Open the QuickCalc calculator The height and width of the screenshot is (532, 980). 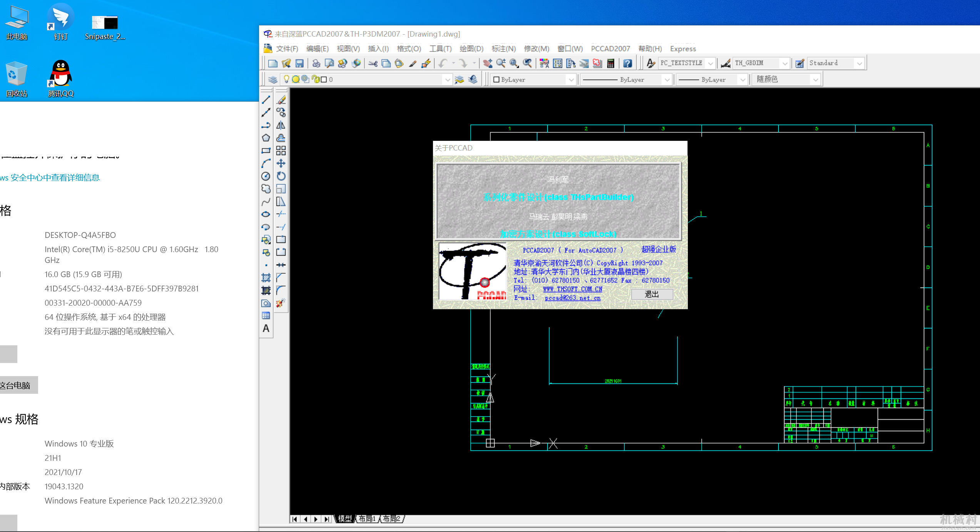coord(611,63)
